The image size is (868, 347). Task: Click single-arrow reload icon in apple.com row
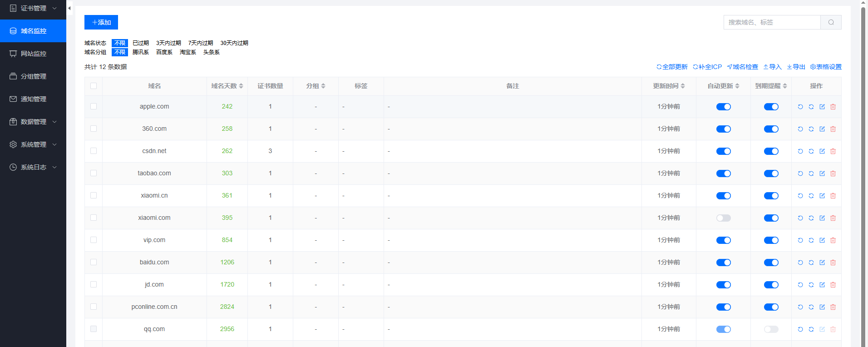800,107
